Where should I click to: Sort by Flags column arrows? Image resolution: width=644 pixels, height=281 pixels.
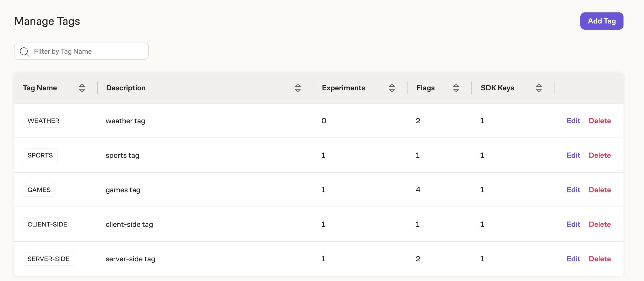(x=456, y=88)
